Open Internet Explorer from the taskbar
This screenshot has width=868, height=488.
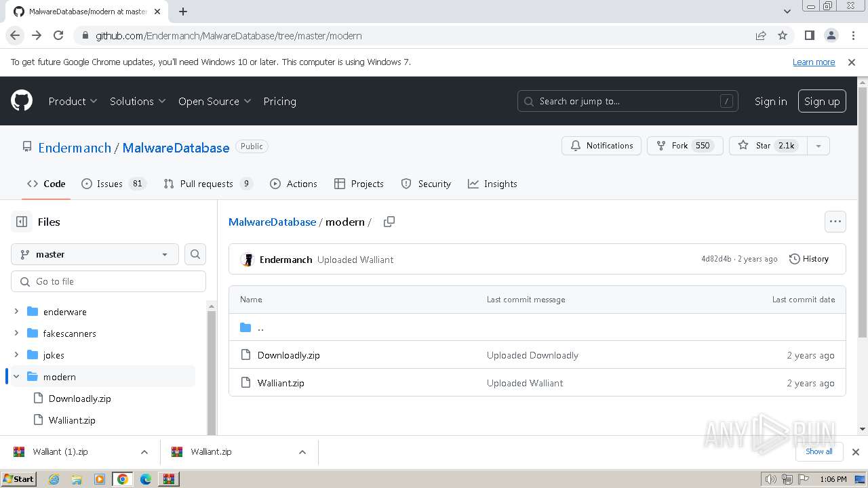54,479
